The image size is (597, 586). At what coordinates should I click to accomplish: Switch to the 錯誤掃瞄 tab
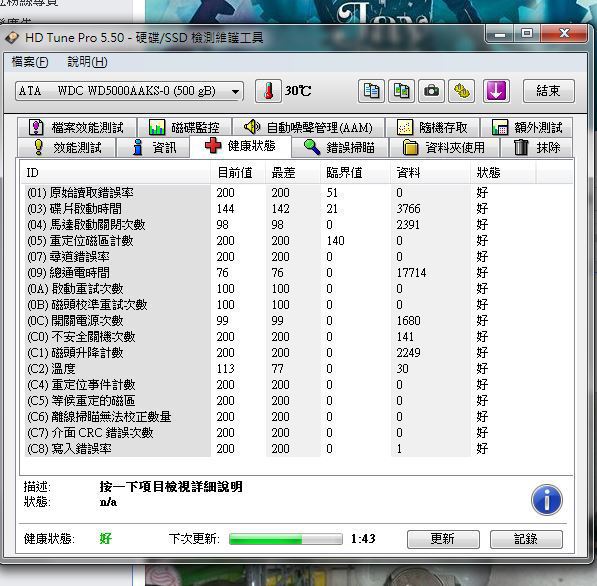tap(340, 147)
